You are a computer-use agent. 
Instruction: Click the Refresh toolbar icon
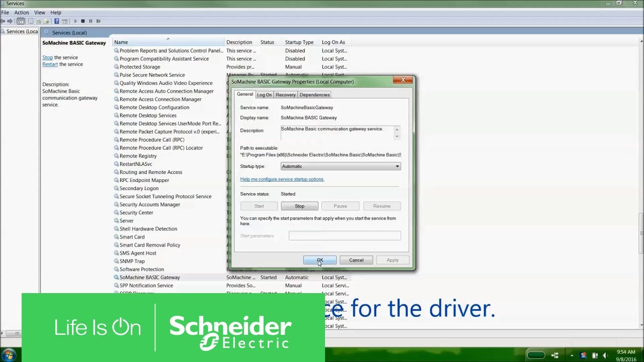click(39, 21)
